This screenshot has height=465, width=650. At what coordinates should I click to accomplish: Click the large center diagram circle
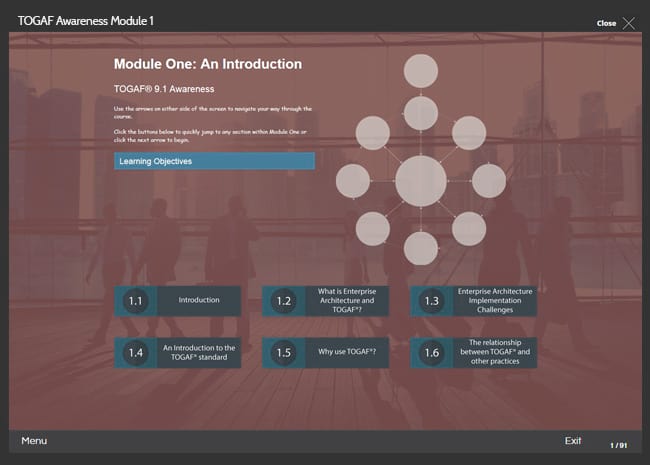(421, 181)
